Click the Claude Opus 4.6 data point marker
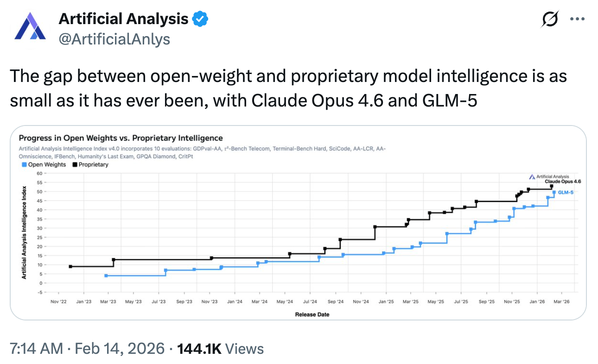Image resolution: width=598 pixels, height=364 pixels. point(552,186)
